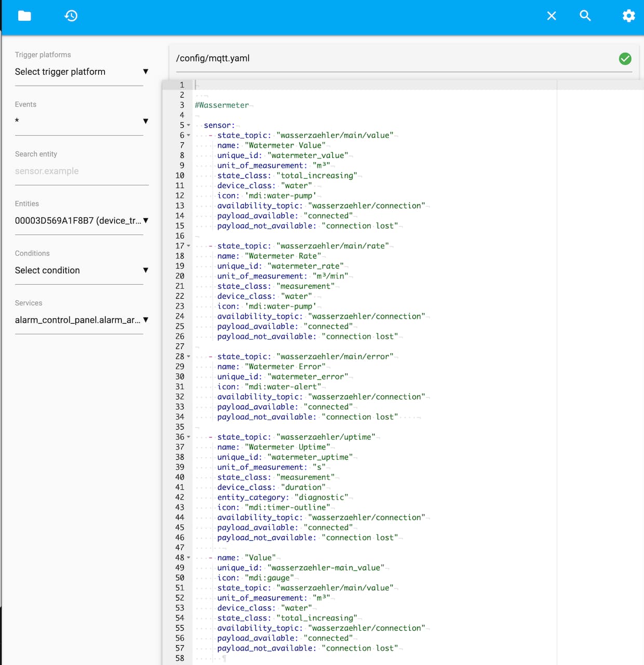Fold the code block at line 17

coord(189,246)
